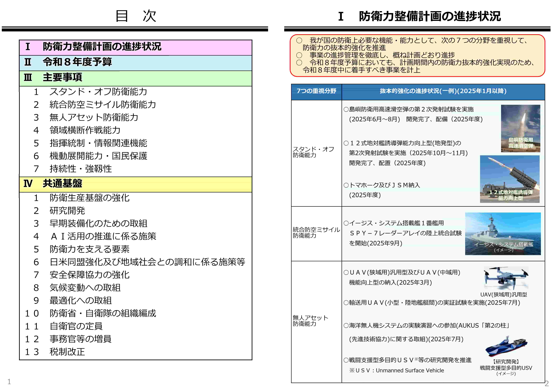Click the page title 目次
553x392 pixels.
coord(136,16)
